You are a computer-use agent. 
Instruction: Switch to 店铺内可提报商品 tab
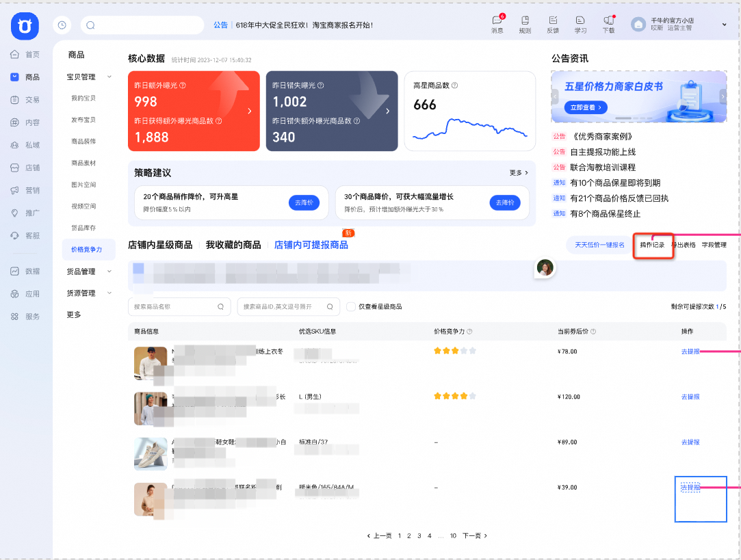pos(311,245)
